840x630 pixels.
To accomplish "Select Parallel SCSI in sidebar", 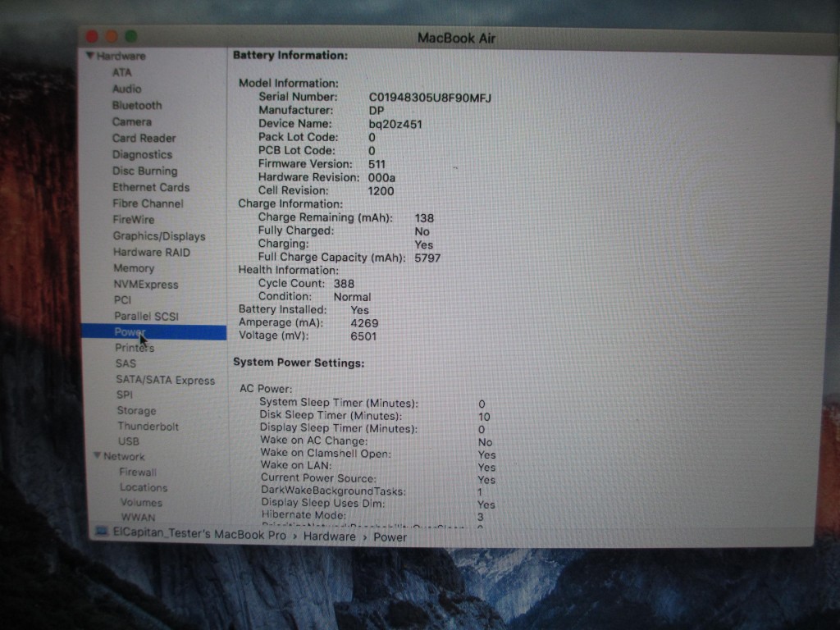I will [146, 316].
